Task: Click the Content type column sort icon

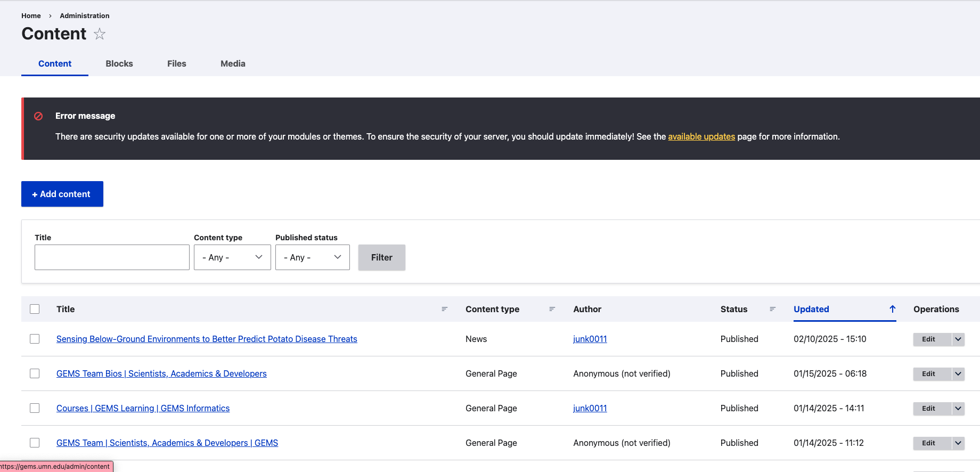Action: tap(552, 309)
